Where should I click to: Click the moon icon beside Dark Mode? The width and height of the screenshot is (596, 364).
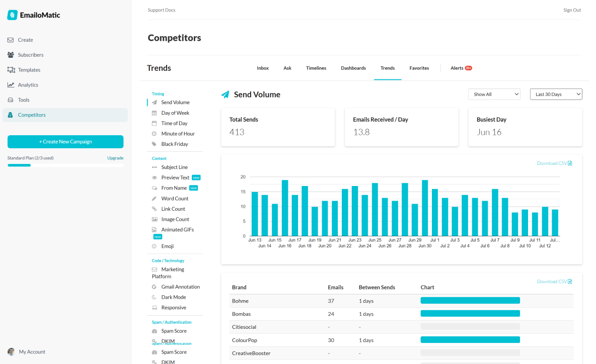[x=155, y=297]
